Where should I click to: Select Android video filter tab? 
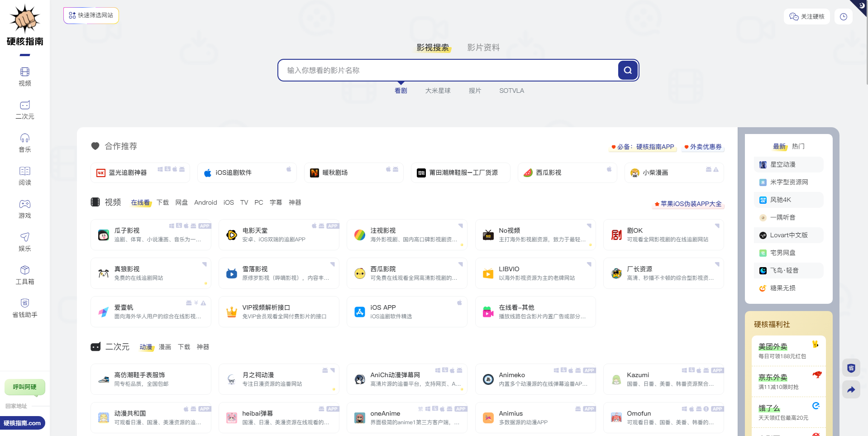tap(205, 202)
